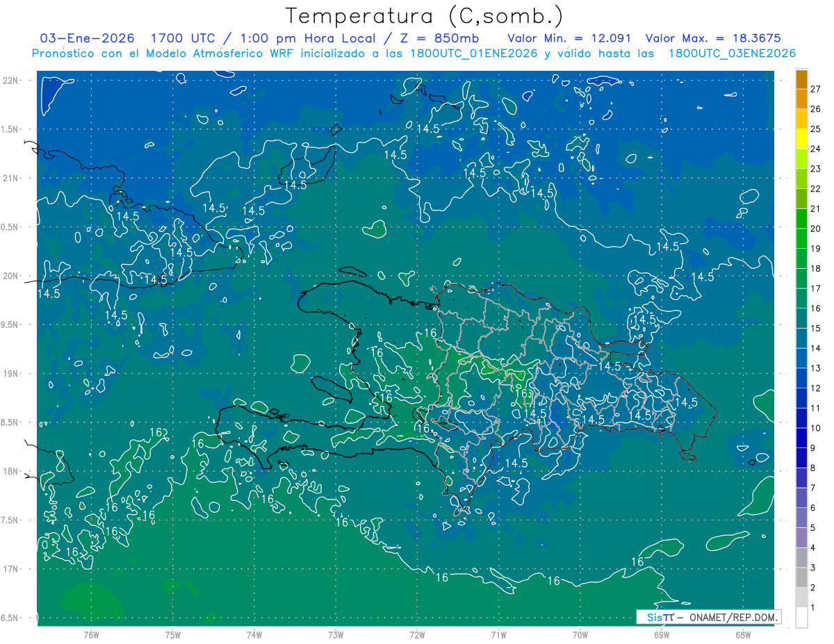Screen dimensions: 834x644
Task: Click the "8.5N" latitude axis label
Action: click(10, 422)
